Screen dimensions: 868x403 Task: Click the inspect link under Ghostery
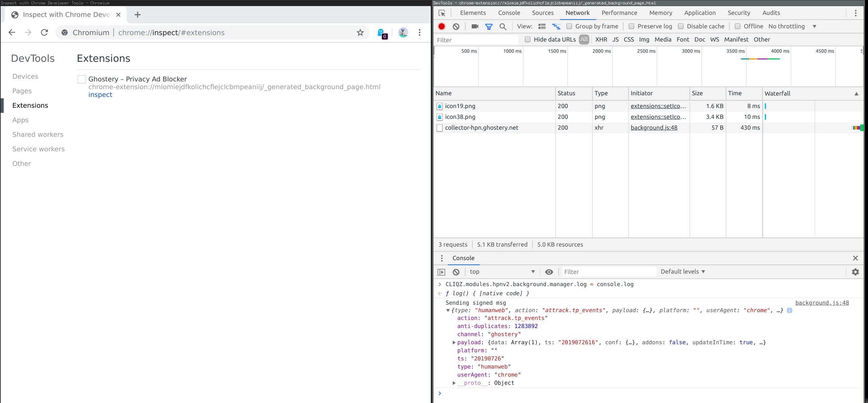(x=100, y=95)
